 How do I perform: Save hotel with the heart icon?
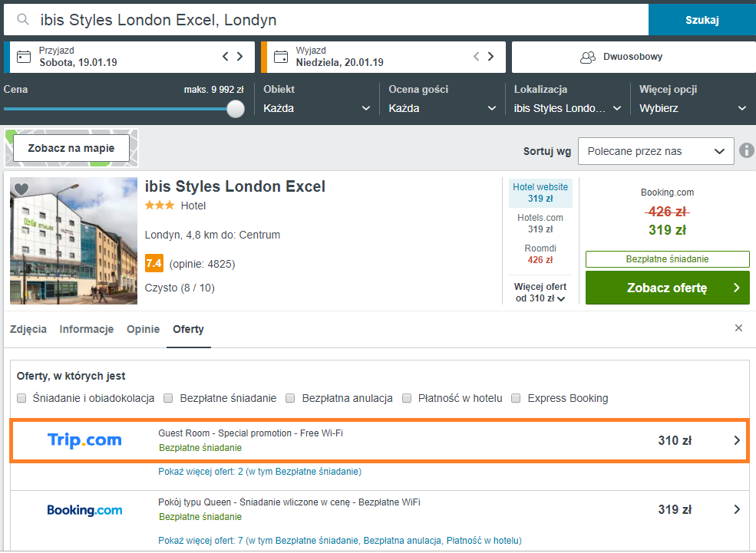(21, 189)
